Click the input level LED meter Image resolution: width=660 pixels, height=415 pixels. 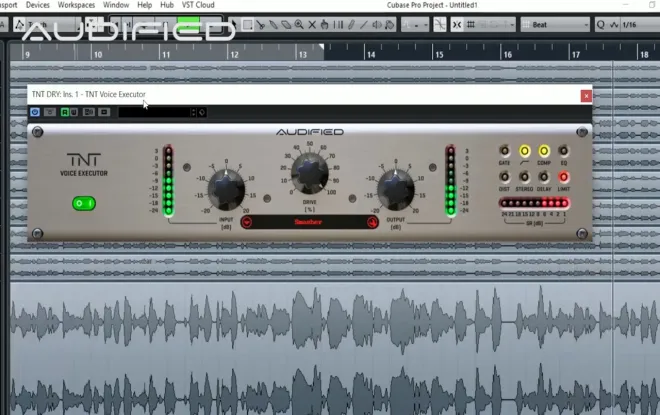[x=168, y=181]
